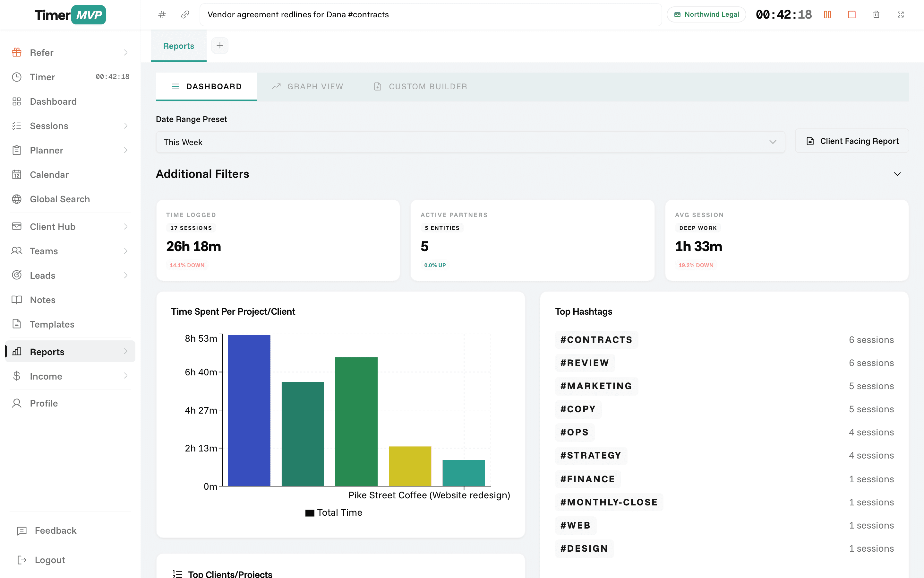Switch to the GRAPH VIEW tab

tap(307, 86)
